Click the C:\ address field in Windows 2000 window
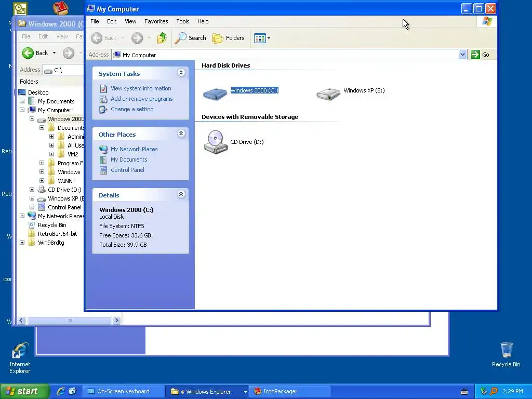This screenshot has width=532, height=399. pyautogui.click(x=63, y=70)
